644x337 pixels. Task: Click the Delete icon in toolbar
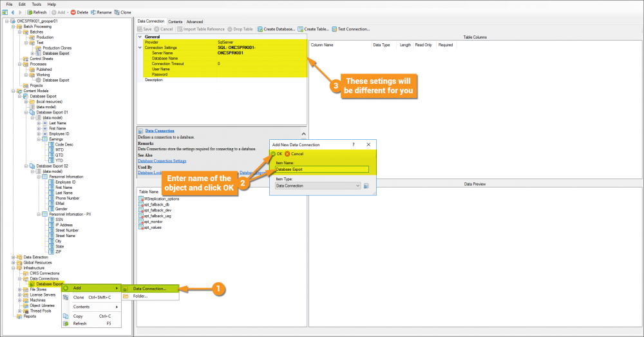pyautogui.click(x=73, y=12)
